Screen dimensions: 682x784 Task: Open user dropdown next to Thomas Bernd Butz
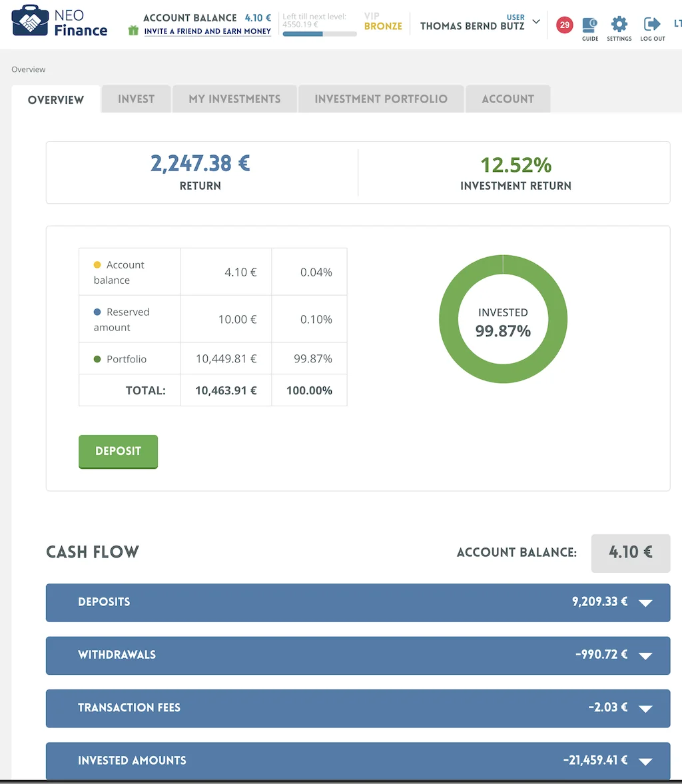pyautogui.click(x=536, y=22)
